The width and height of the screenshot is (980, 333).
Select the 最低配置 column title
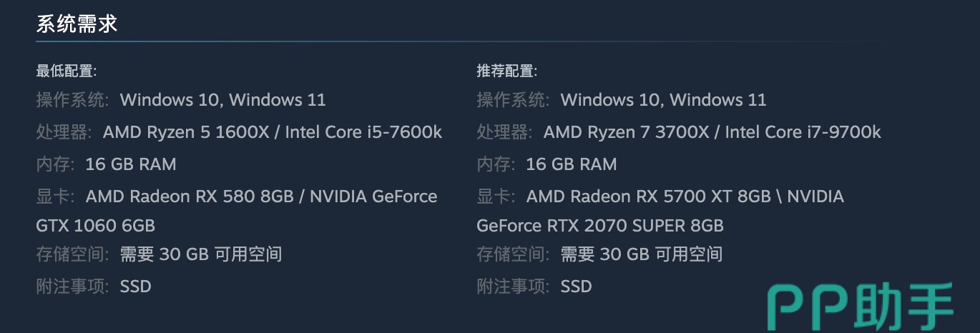66,71
